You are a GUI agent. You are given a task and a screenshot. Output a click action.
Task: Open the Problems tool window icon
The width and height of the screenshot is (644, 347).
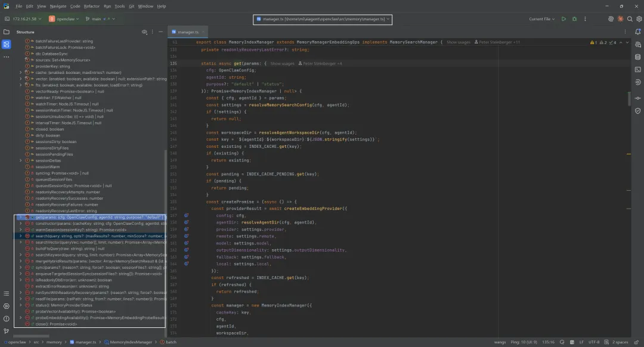coord(7,317)
